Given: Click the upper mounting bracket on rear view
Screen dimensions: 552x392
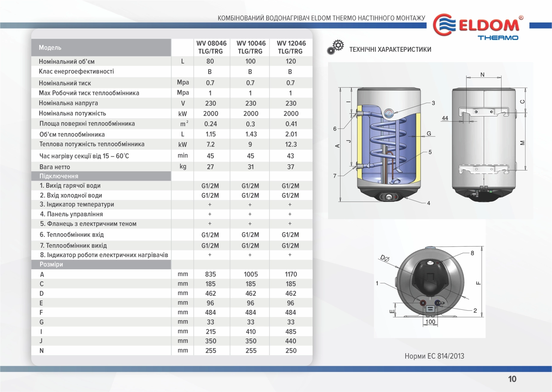Looking at the screenshot, I should (483, 112).
